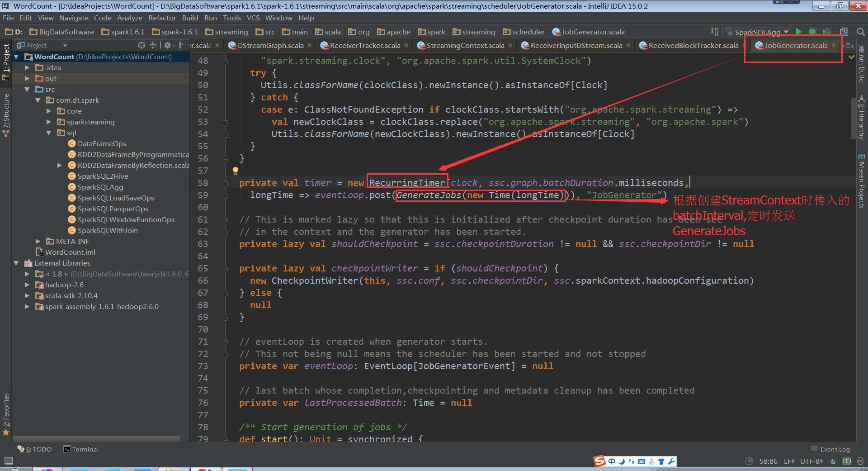Expand hadoop-2.6 library node
The width and height of the screenshot is (868, 471).
click(x=27, y=285)
